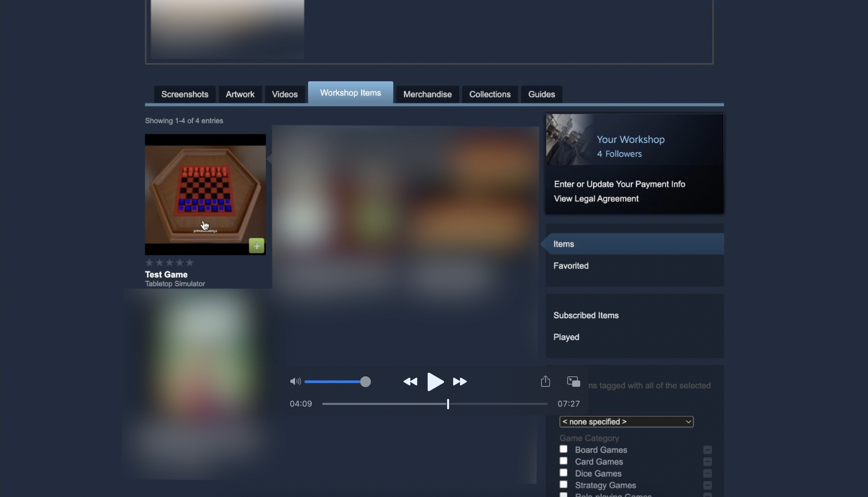The height and width of the screenshot is (497, 868).
Task: Switch to the Merchandise tab
Action: coord(427,94)
